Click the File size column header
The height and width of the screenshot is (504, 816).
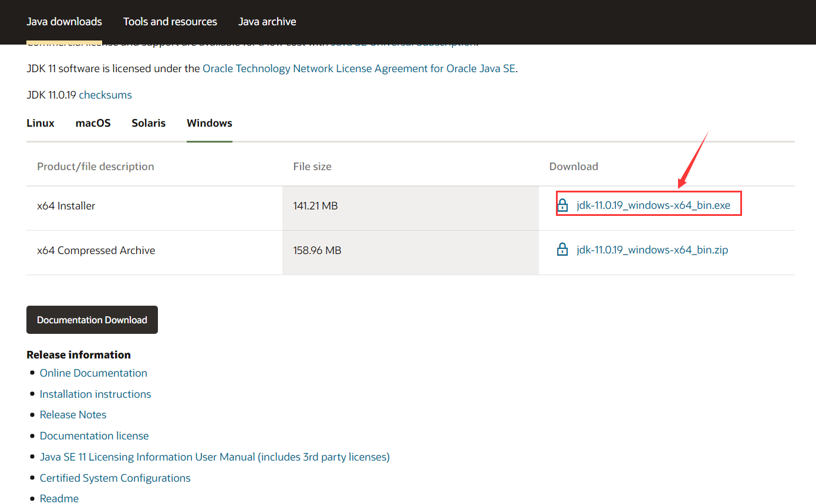[x=312, y=167]
